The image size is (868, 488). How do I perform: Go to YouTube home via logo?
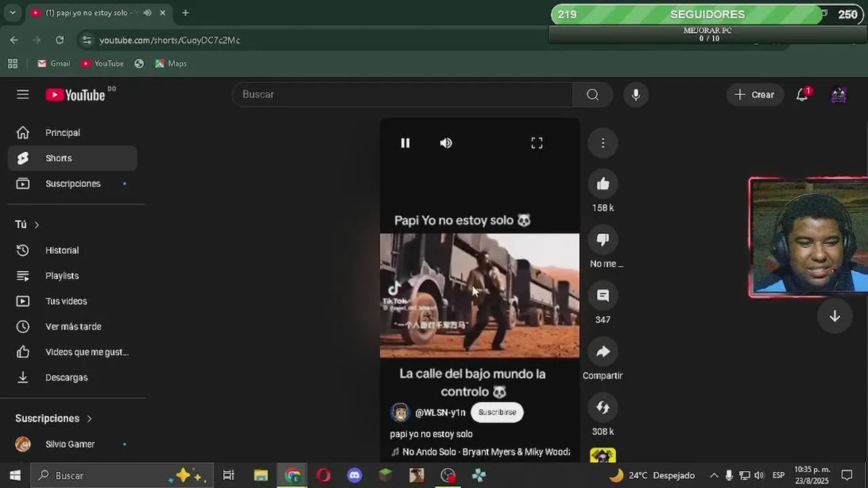point(76,95)
